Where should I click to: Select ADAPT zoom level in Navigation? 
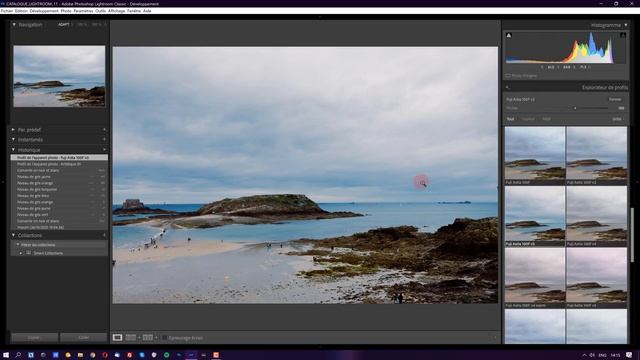click(63, 24)
